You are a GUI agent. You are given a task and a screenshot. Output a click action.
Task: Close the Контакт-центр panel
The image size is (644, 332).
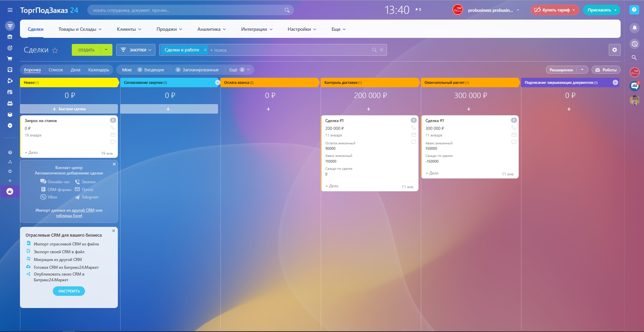point(114,164)
